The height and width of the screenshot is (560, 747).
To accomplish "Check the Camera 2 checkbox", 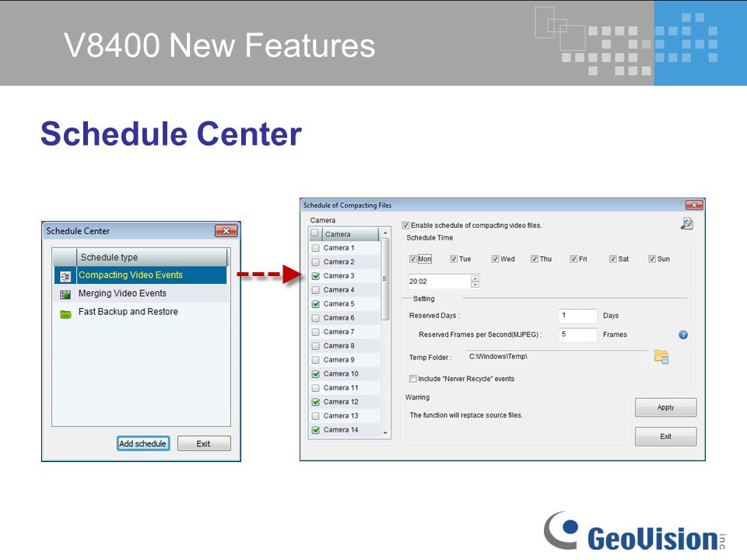I will click(x=315, y=262).
